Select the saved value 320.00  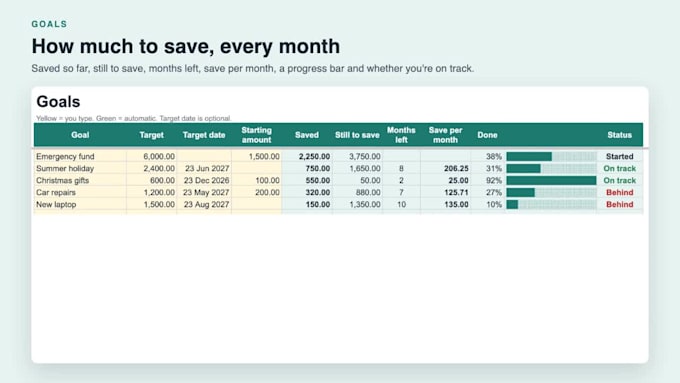coord(307,192)
